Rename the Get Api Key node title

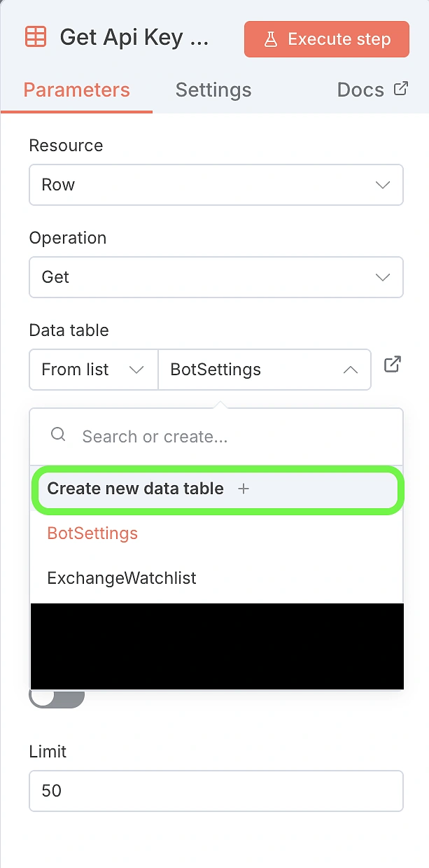click(x=134, y=38)
